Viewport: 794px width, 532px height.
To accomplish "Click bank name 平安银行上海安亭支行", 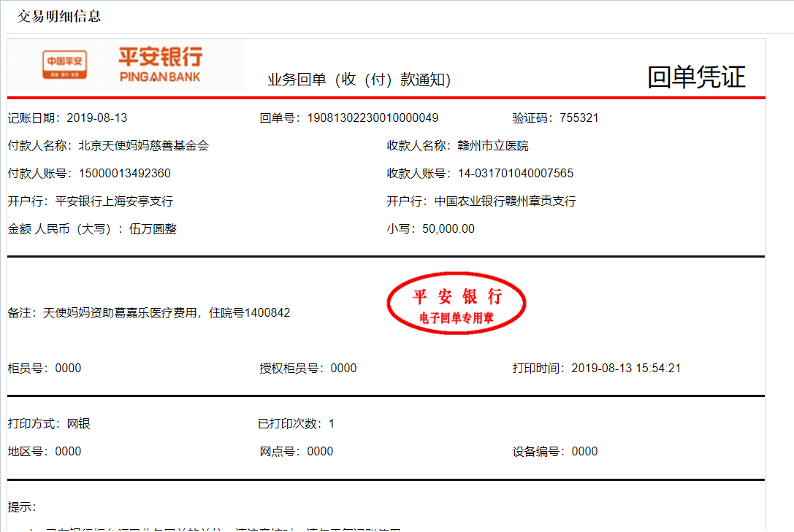I will [114, 201].
